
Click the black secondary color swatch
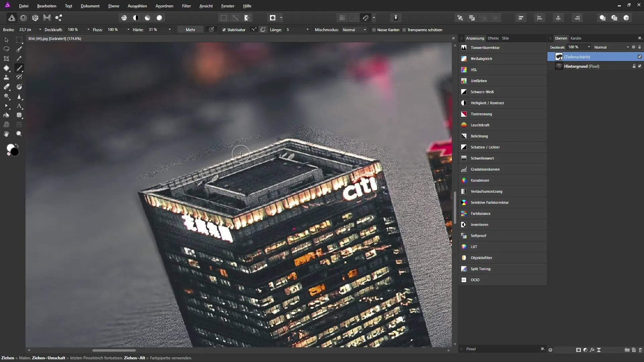(15, 152)
